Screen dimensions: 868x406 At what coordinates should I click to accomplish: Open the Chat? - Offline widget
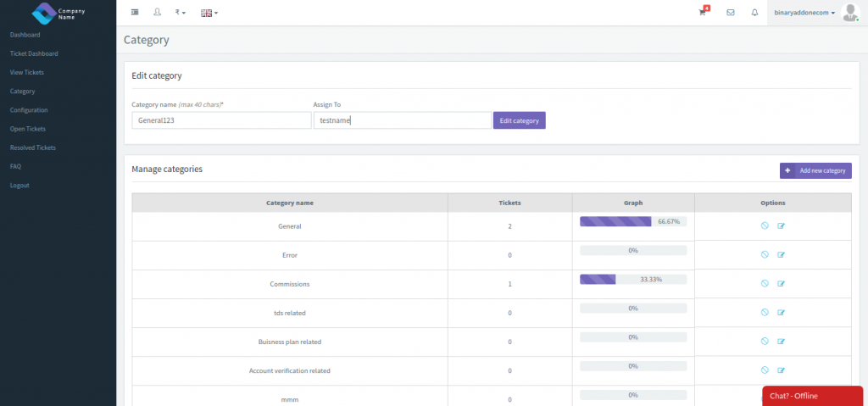click(x=813, y=396)
